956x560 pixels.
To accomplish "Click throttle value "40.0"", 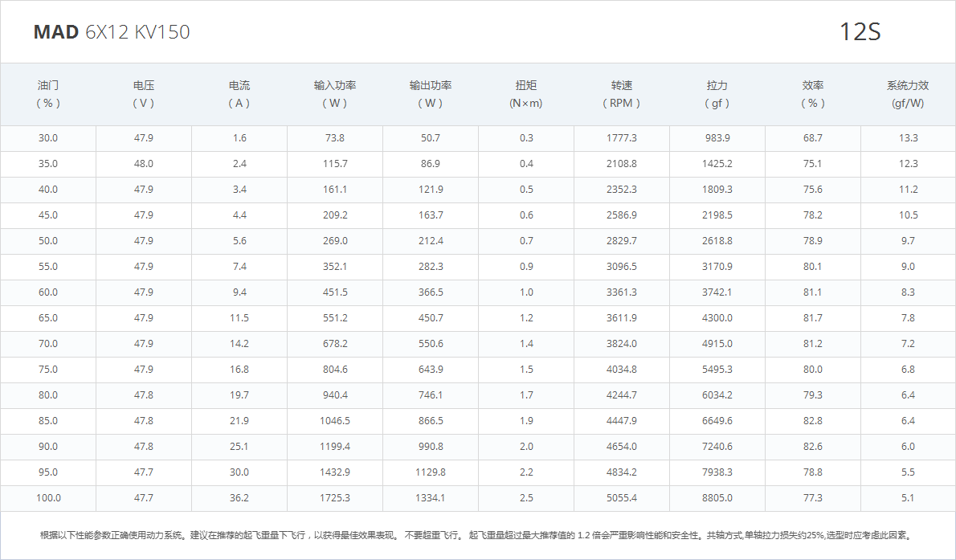I will coord(48,189).
